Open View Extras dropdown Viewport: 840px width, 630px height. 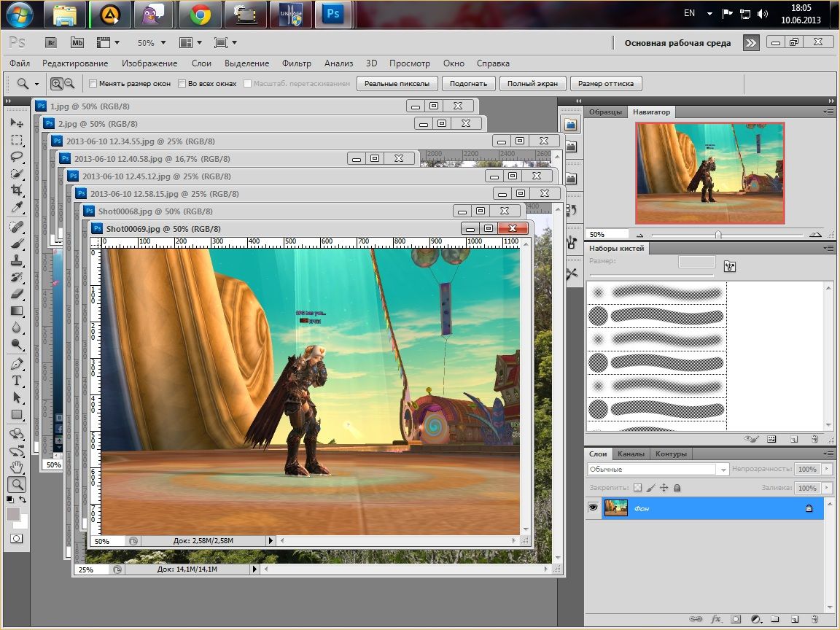(x=108, y=43)
